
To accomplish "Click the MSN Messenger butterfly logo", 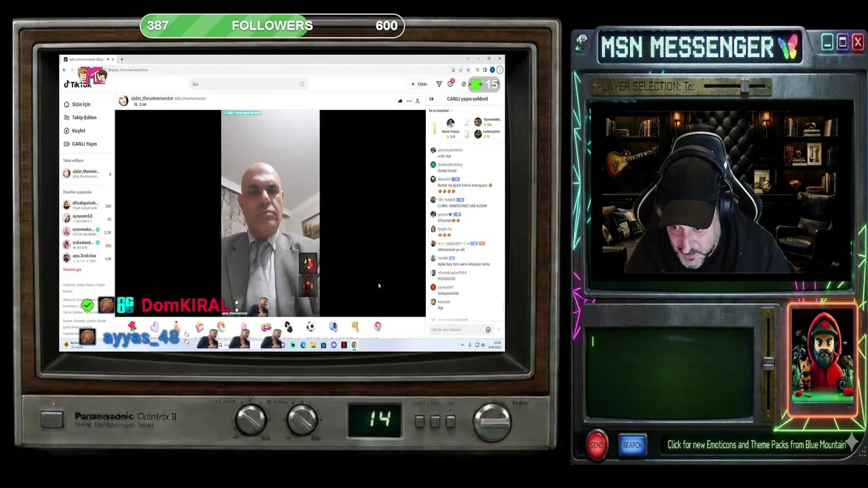I will (789, 47).
